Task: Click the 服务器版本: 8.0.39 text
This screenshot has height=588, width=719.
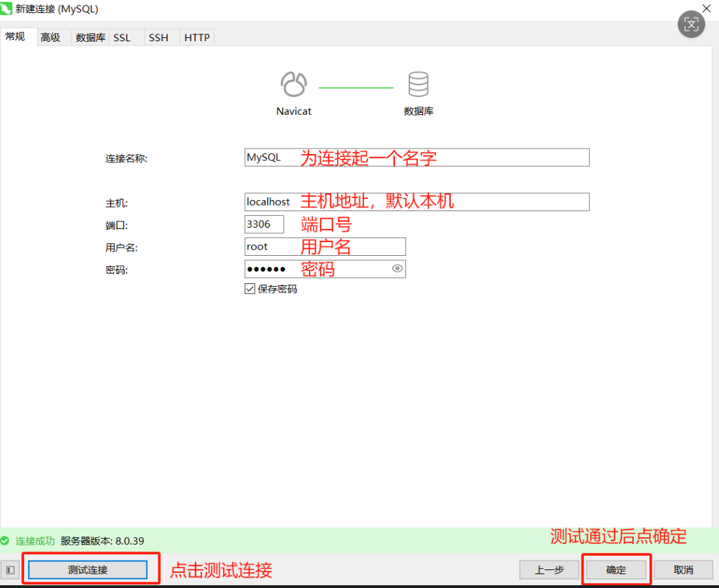Action: coord(103,541)
